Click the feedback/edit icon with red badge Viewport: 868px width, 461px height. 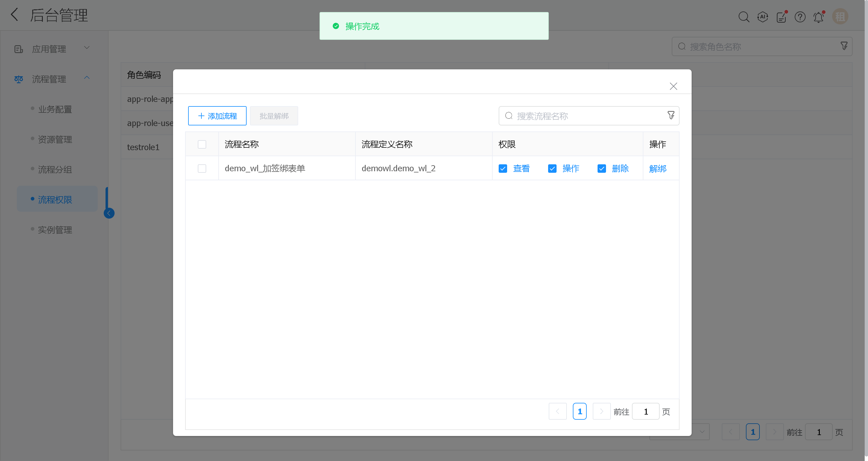click(x=781, y=17)
